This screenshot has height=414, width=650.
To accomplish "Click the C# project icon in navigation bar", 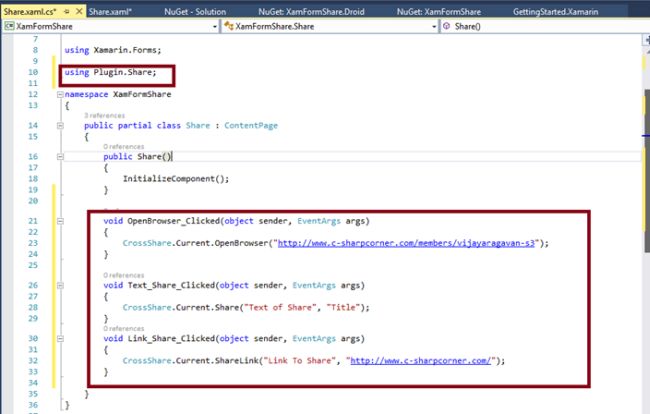I will tap(9, 27).
